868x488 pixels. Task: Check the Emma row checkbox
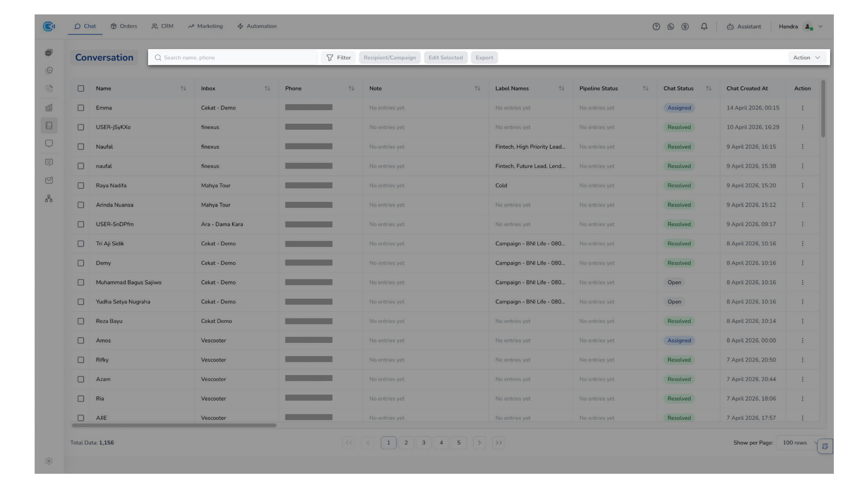click(x=81, y=108)
